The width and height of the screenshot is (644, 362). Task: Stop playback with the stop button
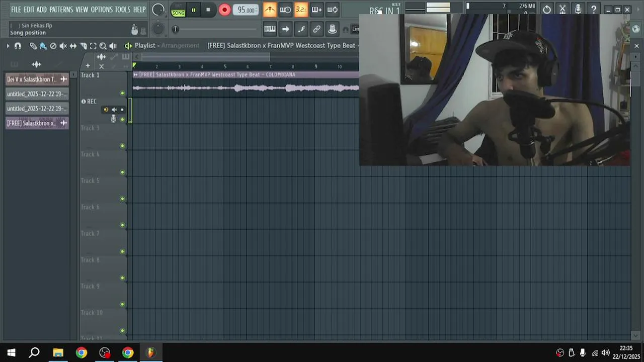(208, 10)
